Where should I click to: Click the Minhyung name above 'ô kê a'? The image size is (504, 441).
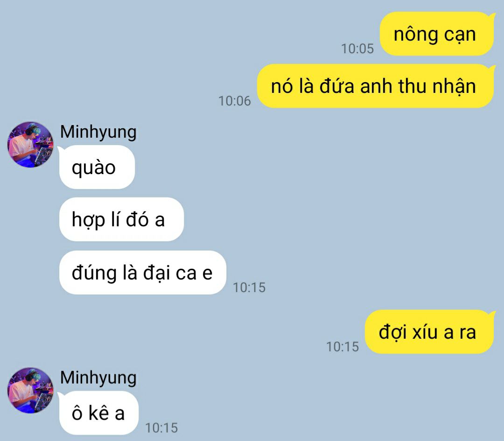(x=98, y=378)
